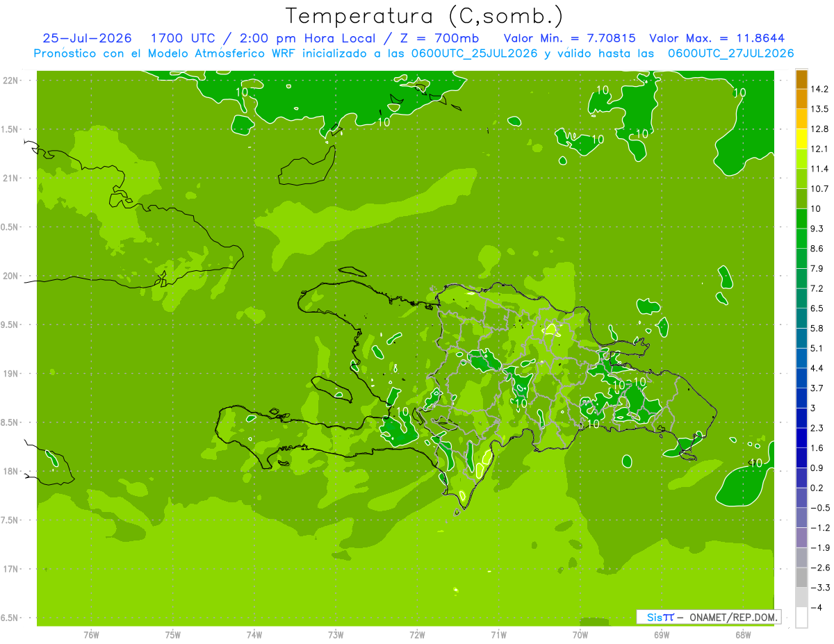Viewport: 834px width, 644px height.
Task: Click the "9.3" legend value
Action: pos(817,229)
